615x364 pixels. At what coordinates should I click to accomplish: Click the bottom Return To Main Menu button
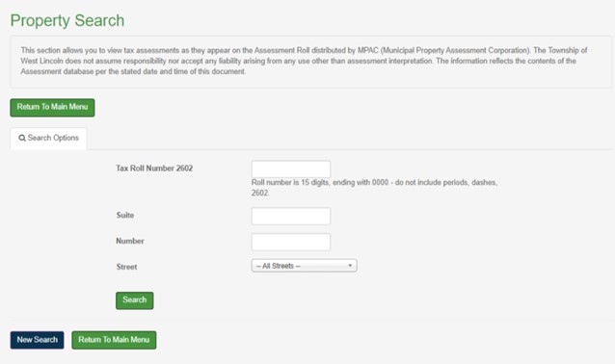pos(114,340)
